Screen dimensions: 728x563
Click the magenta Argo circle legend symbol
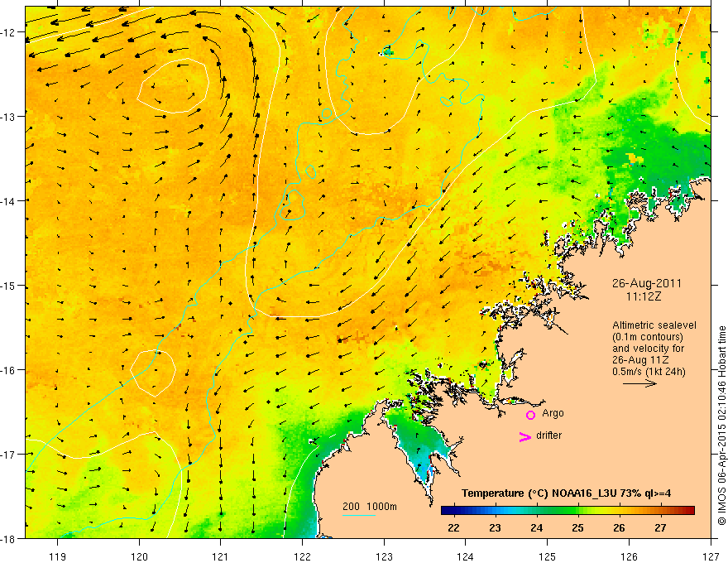point(530,415)
